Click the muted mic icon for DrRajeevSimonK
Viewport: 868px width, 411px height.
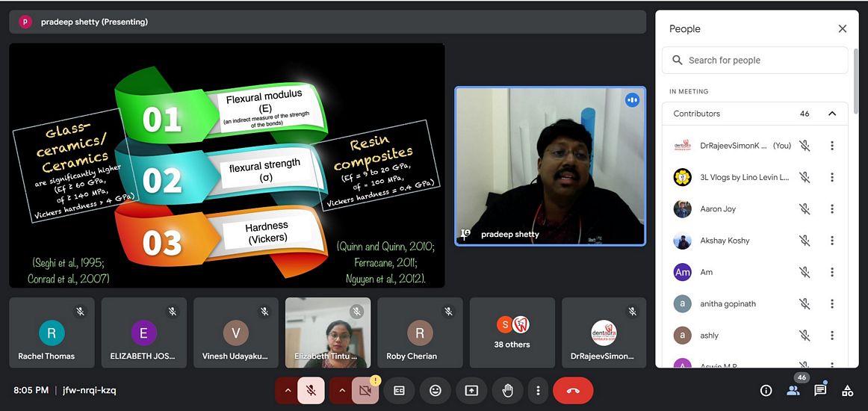805,146
